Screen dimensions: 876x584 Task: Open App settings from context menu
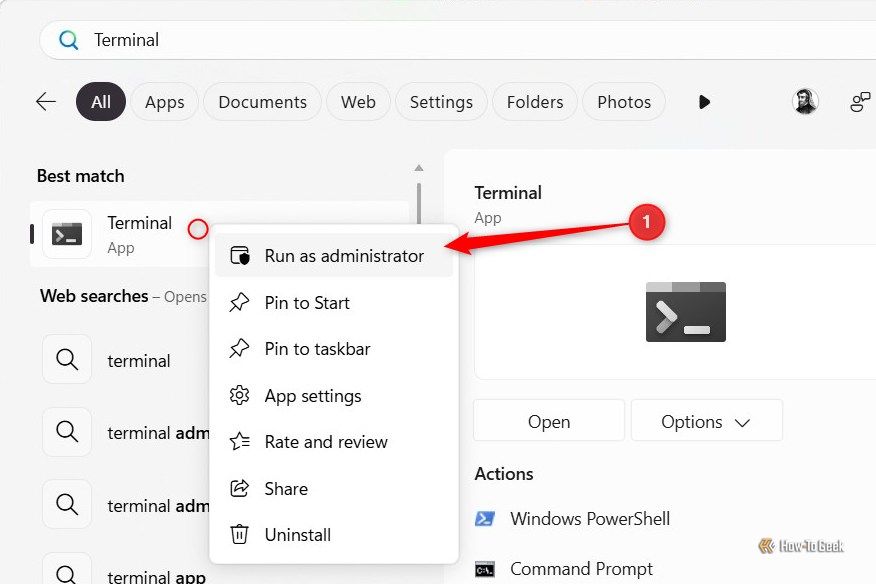pyautogui.click(x=334, y=396)
